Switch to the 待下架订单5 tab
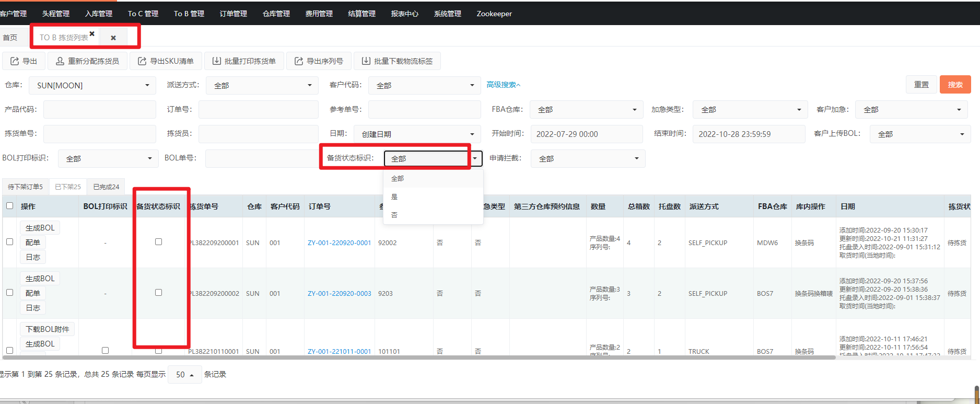The width and height of the screenshot is (980, 404). [26, 187]
